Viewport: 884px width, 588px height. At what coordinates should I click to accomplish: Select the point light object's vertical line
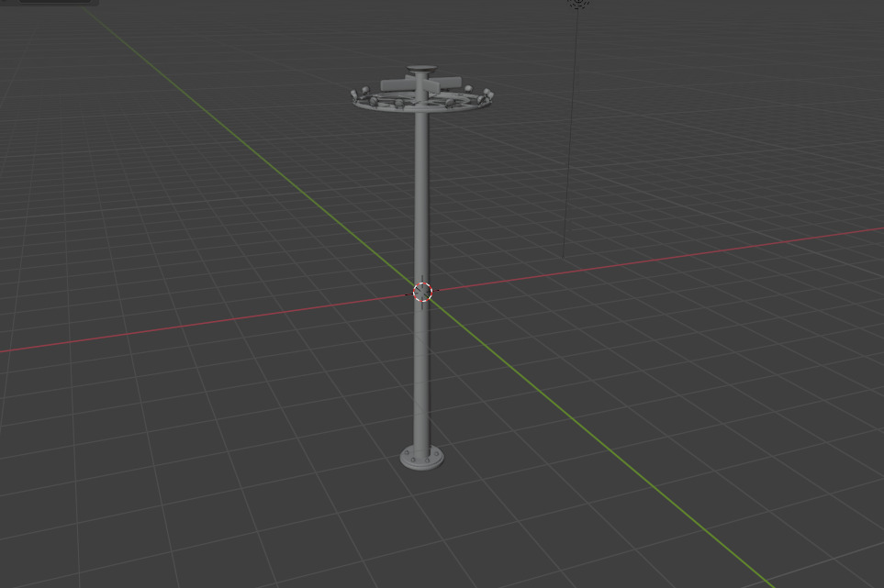point(570,134)
